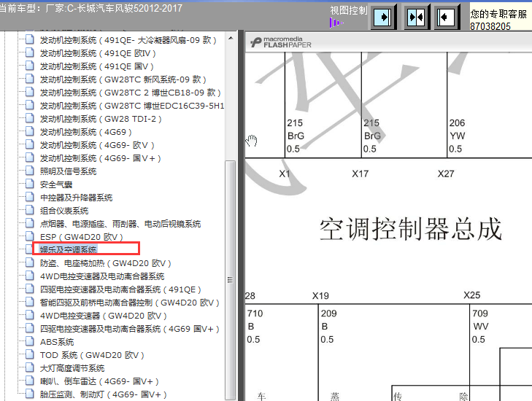Open 胎压监测、制动灯（4G69- 国V+）
This screenshot has height=401, width=532.
pos(104,394)
